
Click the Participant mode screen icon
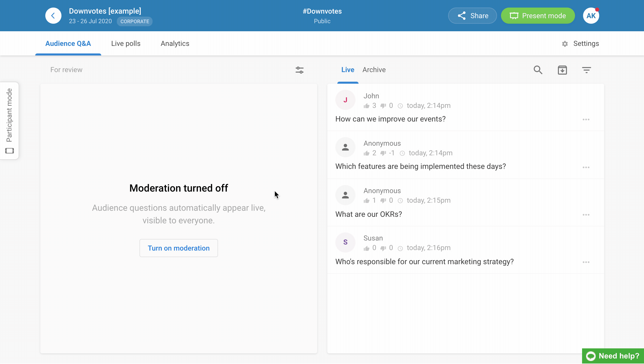(x=10, y=151)
